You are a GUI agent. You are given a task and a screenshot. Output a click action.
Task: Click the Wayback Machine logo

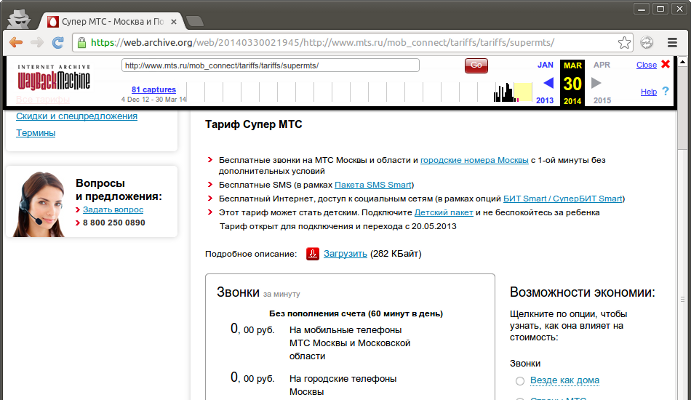[x=54, y=77]
